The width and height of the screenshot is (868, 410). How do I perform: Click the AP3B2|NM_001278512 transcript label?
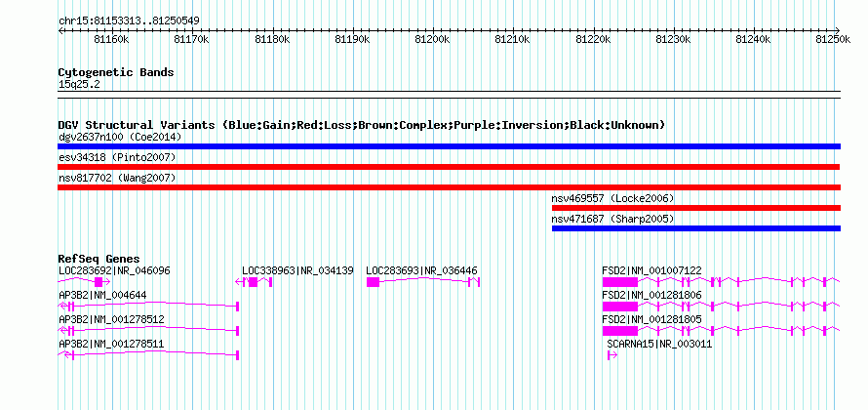tap(111, 319)
